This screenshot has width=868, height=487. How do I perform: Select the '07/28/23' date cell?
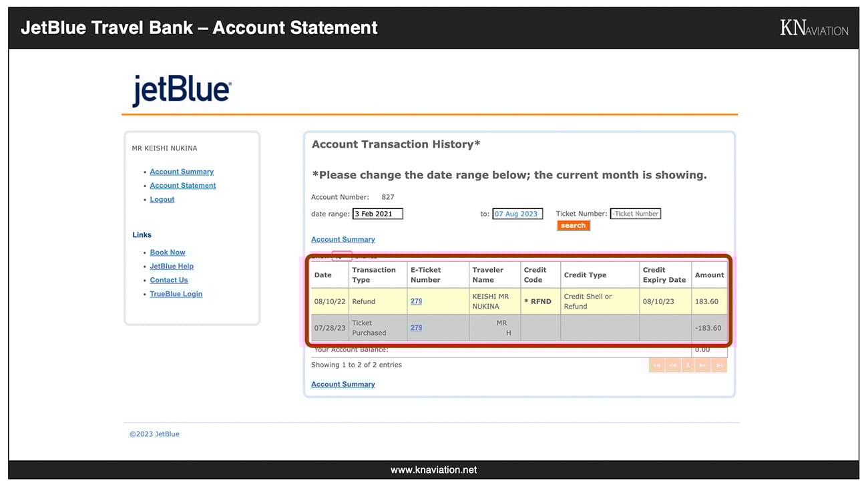(330, 328)
